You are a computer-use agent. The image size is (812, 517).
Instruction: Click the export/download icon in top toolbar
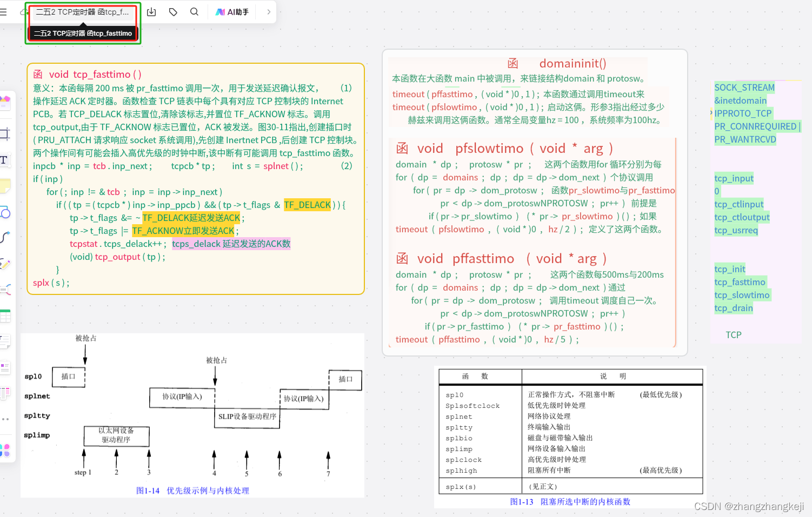[x=151, y=12]
